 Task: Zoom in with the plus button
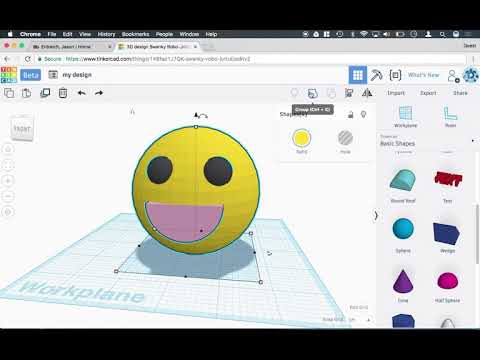point(8,181)
